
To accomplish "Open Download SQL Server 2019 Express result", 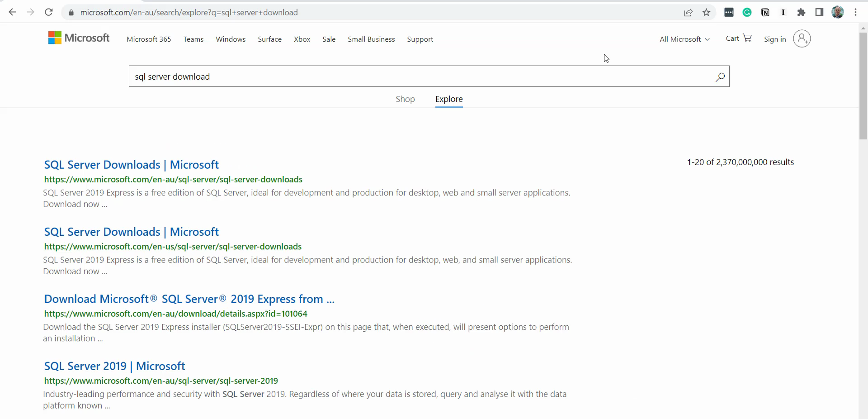I will click(x=189, y=299).
